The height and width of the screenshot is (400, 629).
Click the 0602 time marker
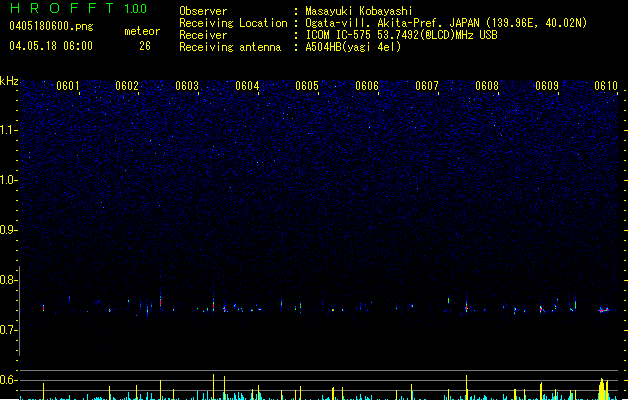[127, 86]
